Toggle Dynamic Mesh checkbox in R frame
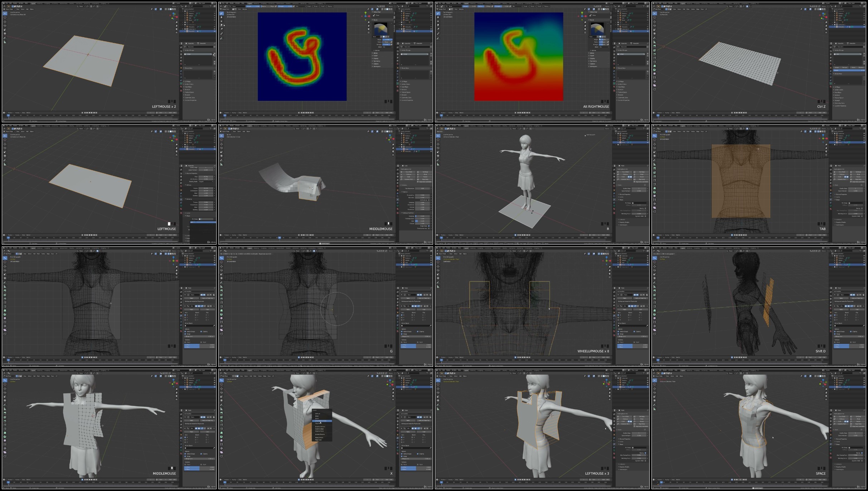Image resolution: width=868 pixels, height=491 pixels. tap(645, 216)
